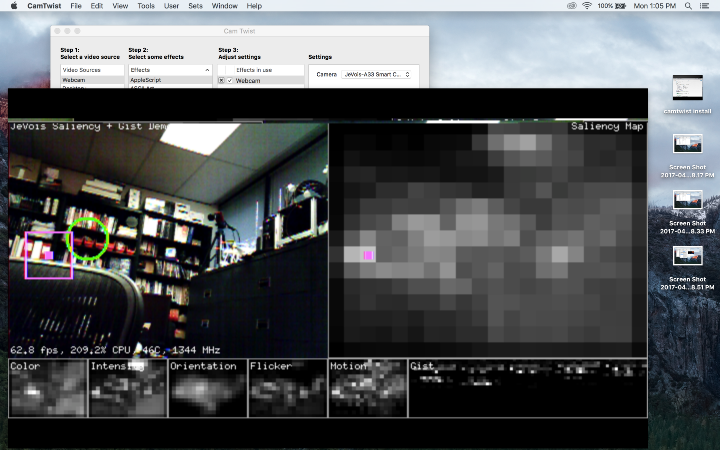Click the Saliency Map label

click(607, 126)
